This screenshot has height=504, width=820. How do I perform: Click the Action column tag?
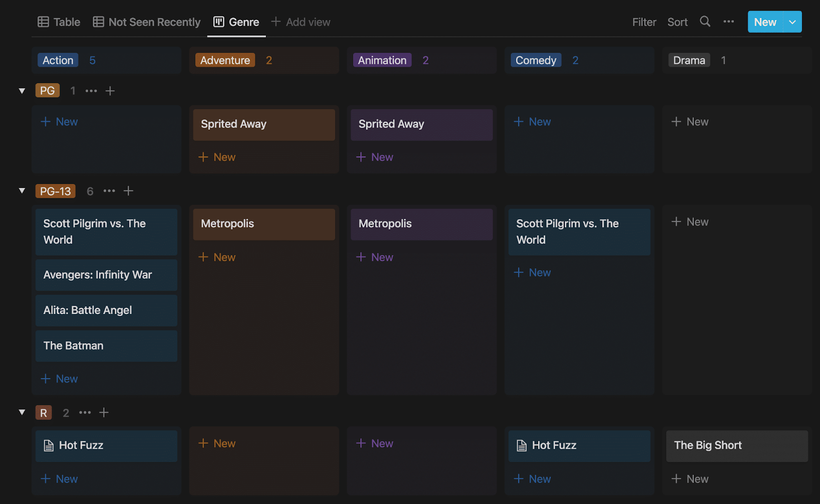point(58,60)
